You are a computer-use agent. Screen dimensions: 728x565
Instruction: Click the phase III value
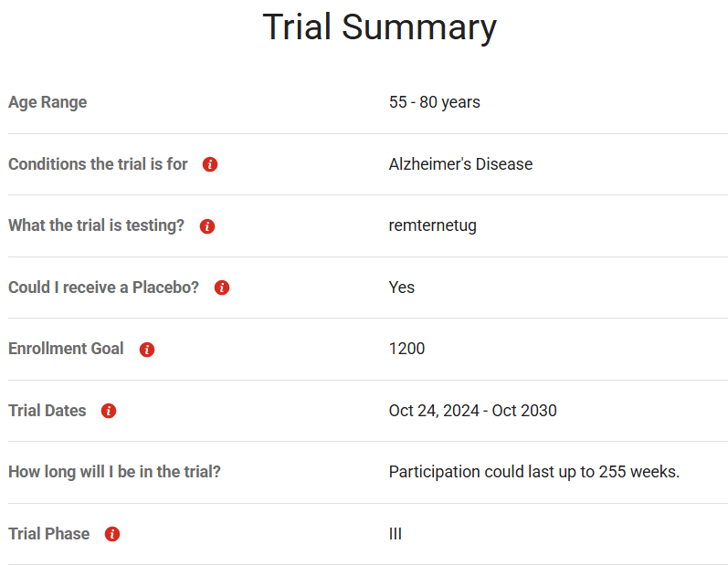point(396,534)
